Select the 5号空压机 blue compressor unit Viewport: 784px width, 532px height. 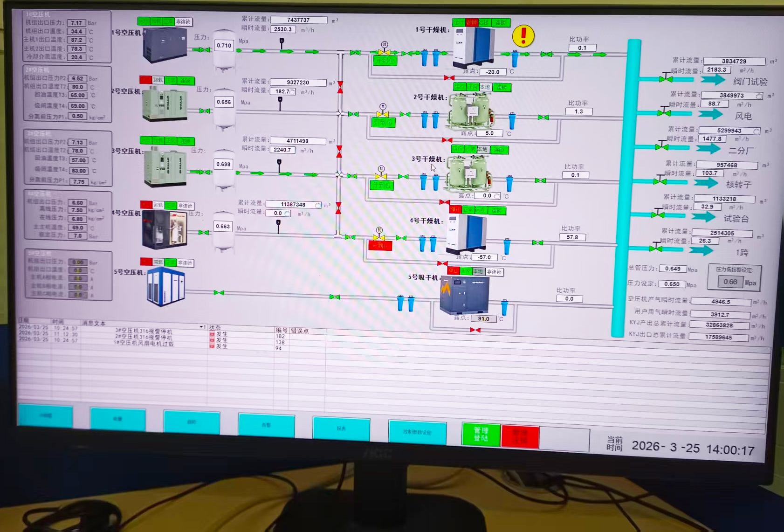pyautogui.click(x=166, y=286)
